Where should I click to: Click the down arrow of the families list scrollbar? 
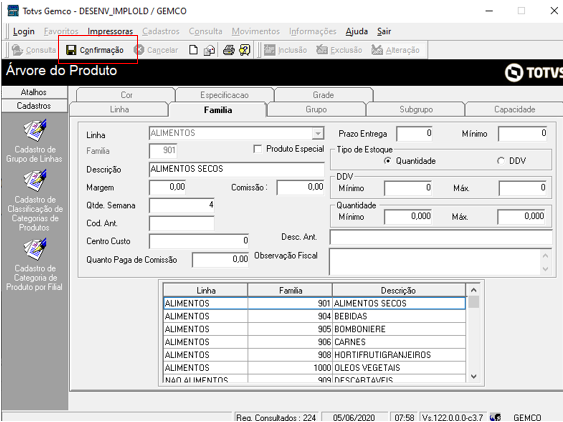(474, 376)
